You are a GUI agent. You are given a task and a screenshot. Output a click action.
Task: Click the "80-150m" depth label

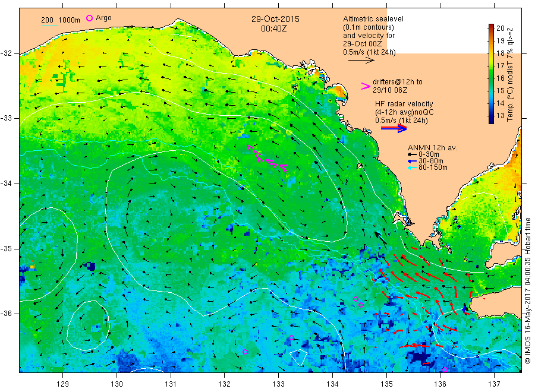[x=433, y=167]
